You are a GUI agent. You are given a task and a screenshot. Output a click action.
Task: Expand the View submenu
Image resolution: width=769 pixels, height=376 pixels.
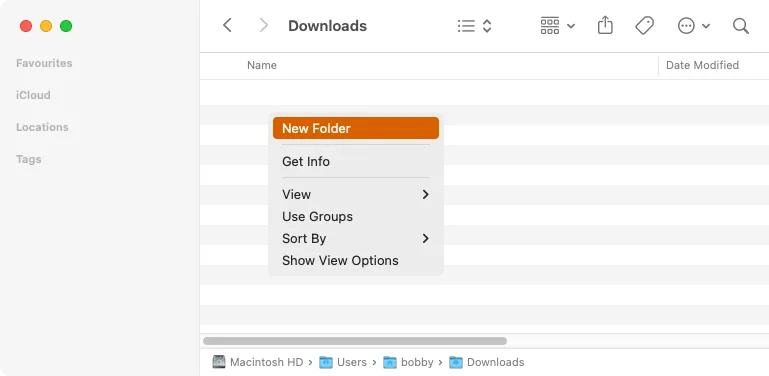(x=356, y=195)
